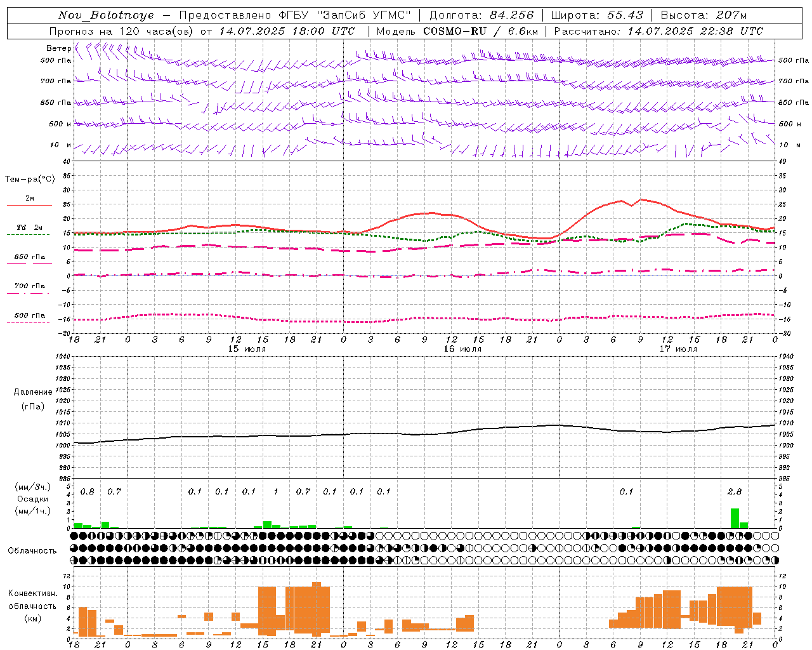This screenshot has height=650, width=812.
Task: Click the Тем-ра(°C) axis title
Action: pos(30,180)
